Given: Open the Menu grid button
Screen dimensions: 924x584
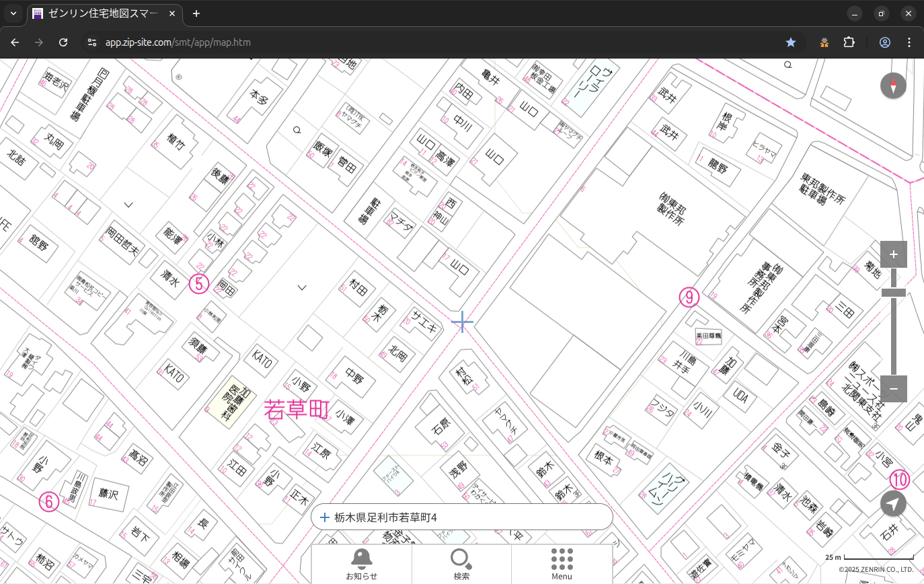Looking at the screenshot, I should (562, 564).
